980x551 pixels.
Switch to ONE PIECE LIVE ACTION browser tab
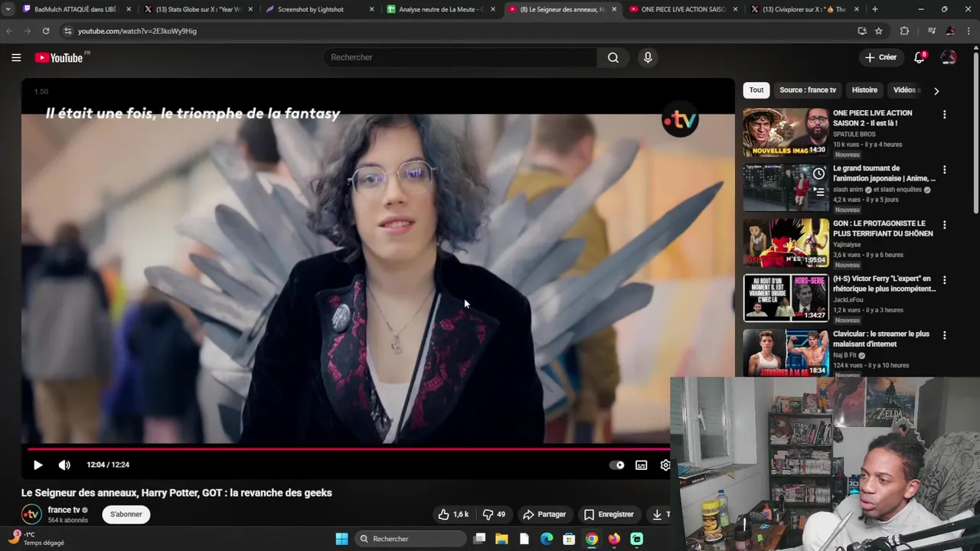pos(683,9)
